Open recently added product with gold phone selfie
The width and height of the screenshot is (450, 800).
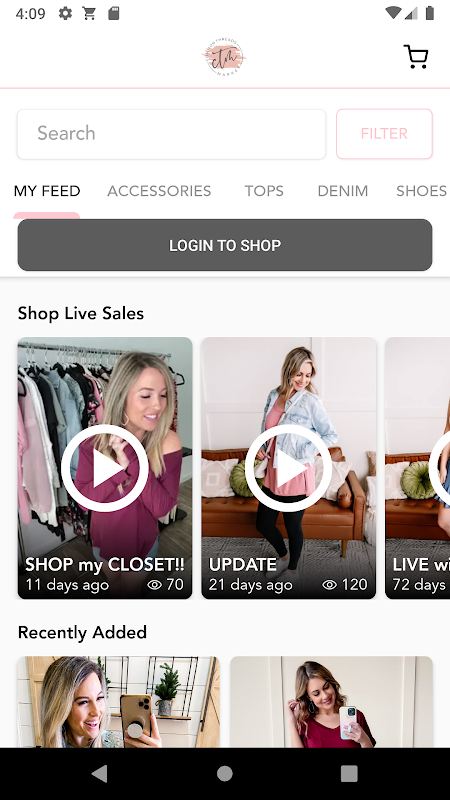click(x=118, y=702)
